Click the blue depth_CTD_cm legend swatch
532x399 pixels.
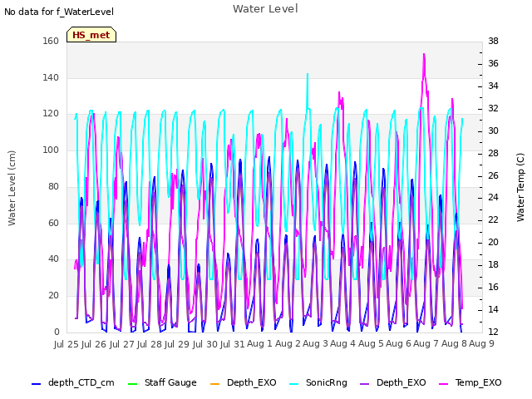click(36, 384)
